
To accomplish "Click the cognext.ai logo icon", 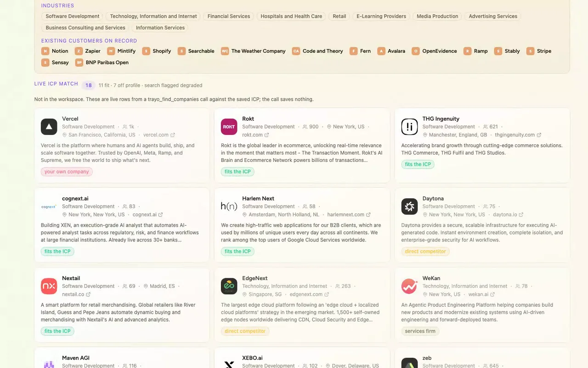I will [49, 207].
